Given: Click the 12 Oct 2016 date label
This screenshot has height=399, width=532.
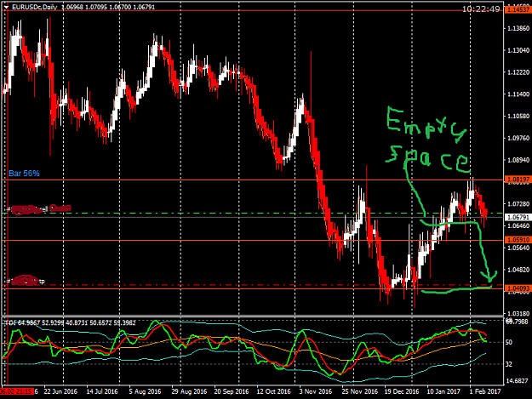Looking at the screenshot, I should 274,391.
